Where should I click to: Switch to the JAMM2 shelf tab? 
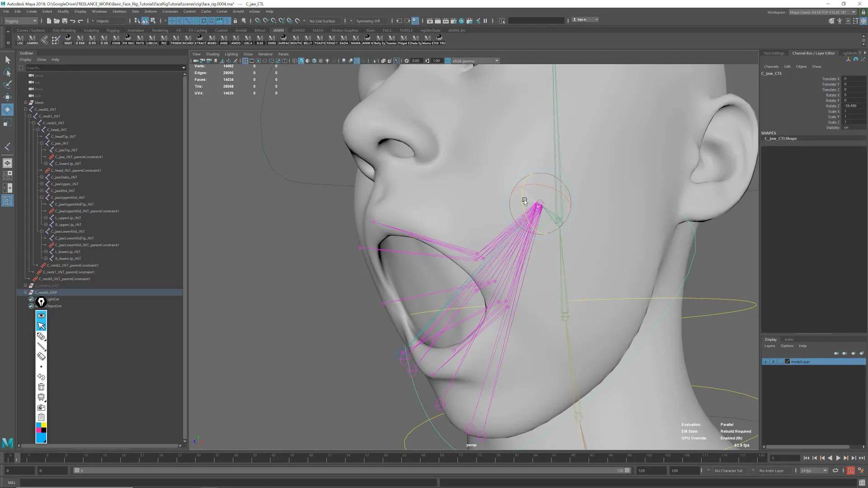298,30
